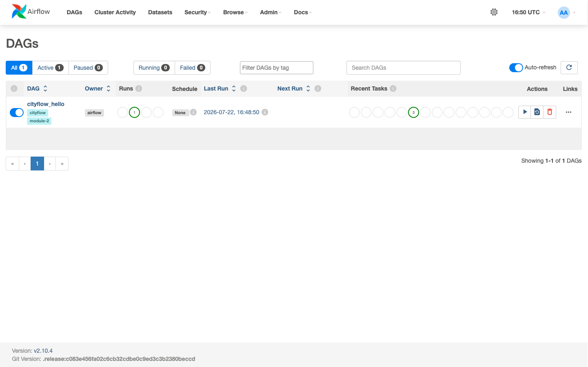Click the info icon next to Recent Tasks
The height and width of the screenshot is (367, 588).
coord(393,88)
